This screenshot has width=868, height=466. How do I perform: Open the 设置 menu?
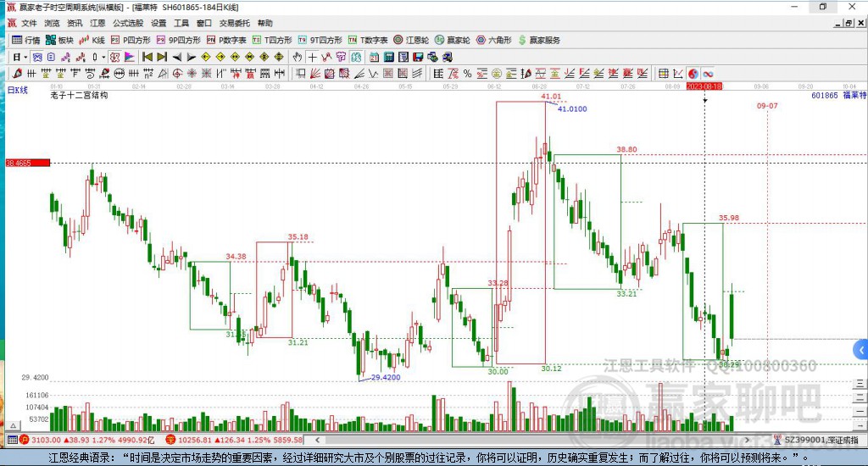(x=159, y=23)
